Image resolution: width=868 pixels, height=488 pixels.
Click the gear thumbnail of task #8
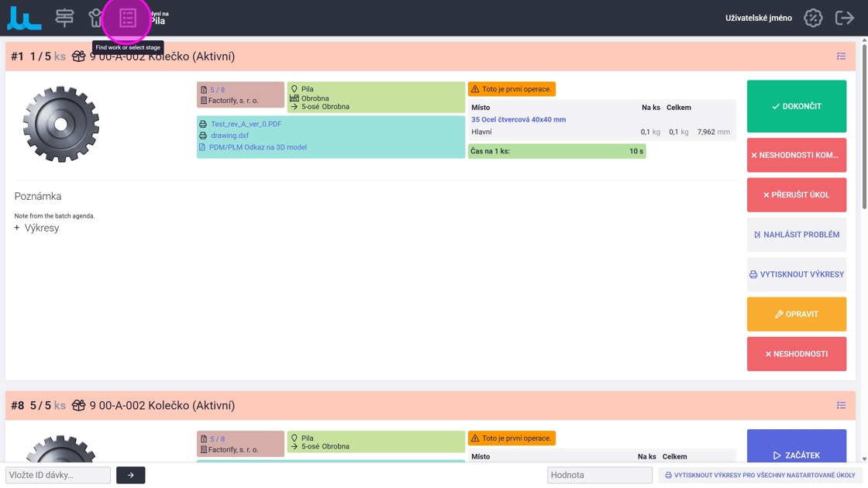[x=61, y=449]
